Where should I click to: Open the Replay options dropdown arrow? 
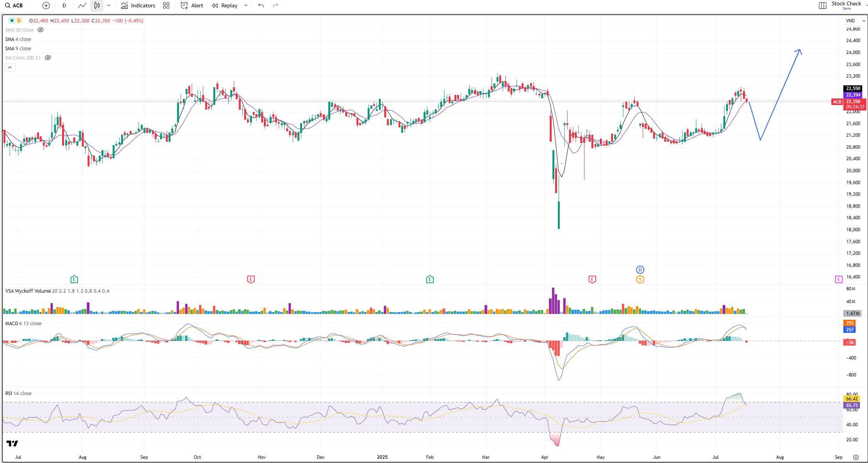(246, 5)
